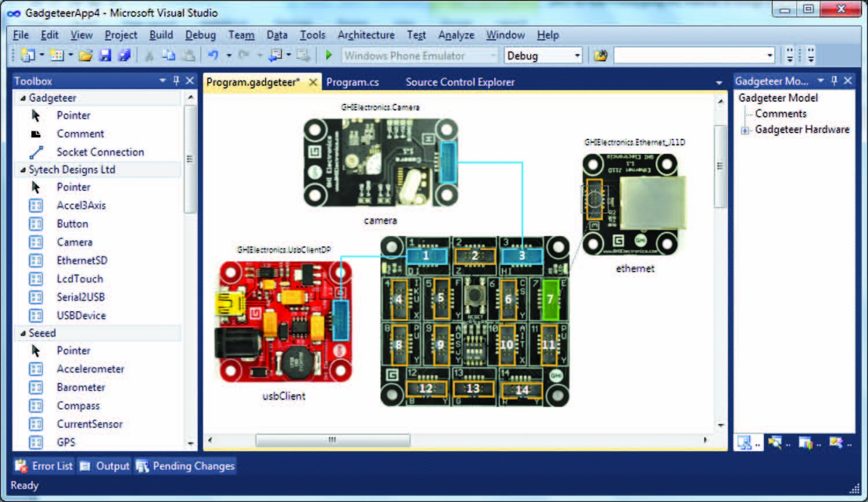Pick the Comment tool in Toolbox
Viewport: 868px width, 502px height.
pyautogui.click(x=80, y=134)
